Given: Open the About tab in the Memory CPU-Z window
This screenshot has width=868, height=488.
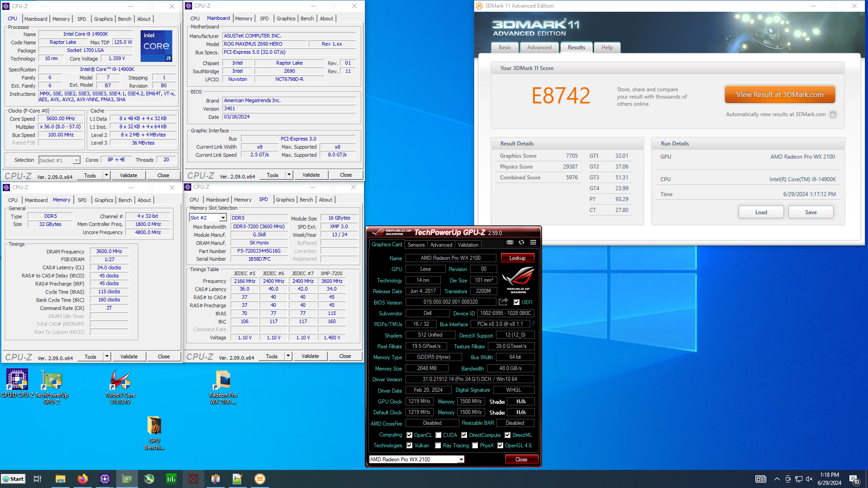Looking at the screenshot, I should tap(144, 200).
